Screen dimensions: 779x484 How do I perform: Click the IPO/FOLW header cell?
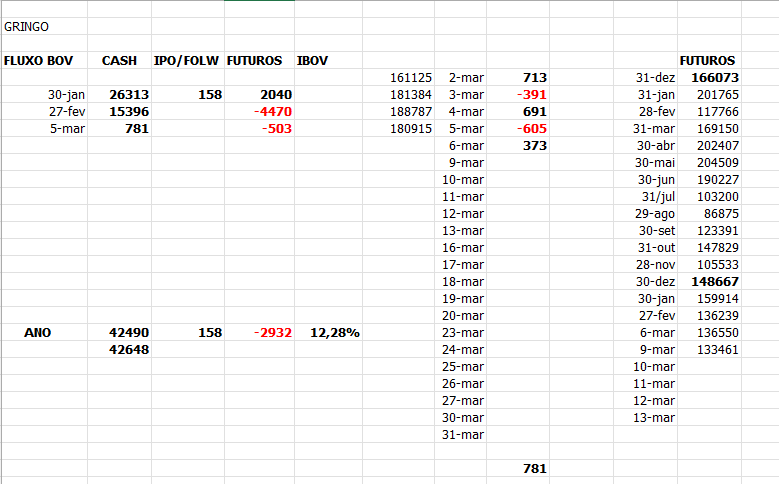click(x=186, y=61)
